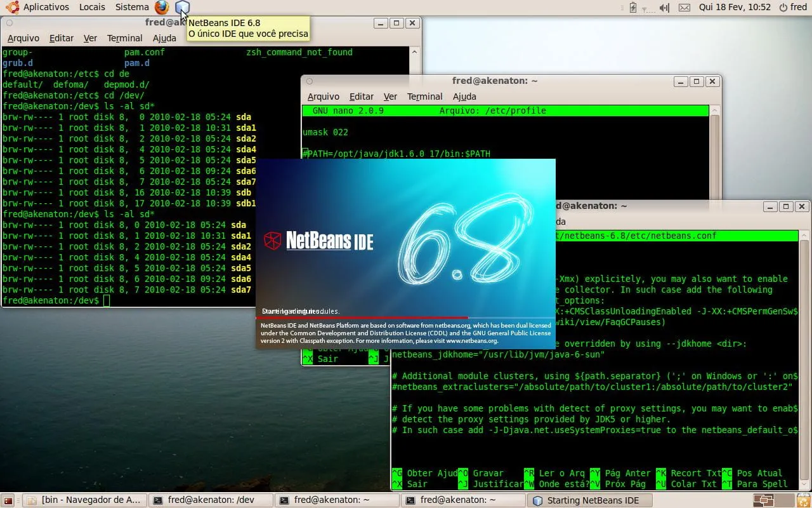Click the netbeans.conf terminal vertical scrollbar
Viewport: 812px width, 508px height.
804,356
